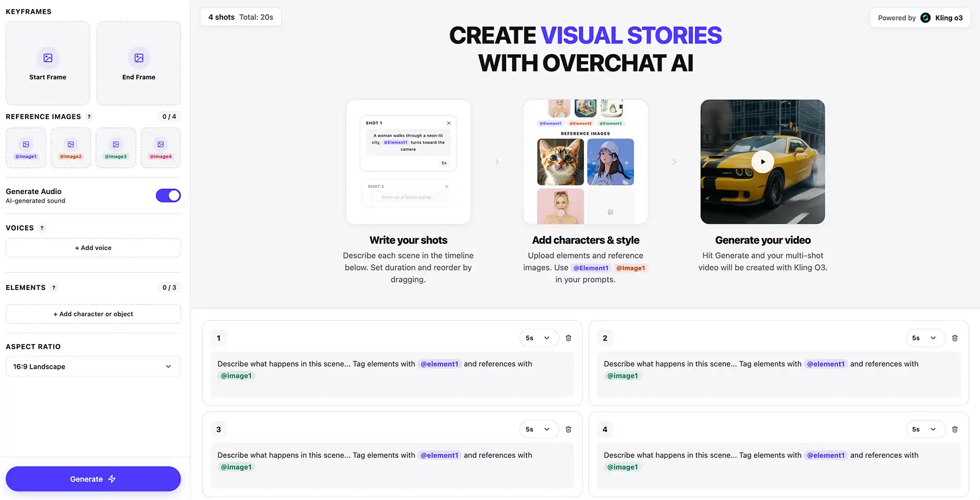Add reference image slot @image4
Viewport: 980px width, 500px height.
161,148
